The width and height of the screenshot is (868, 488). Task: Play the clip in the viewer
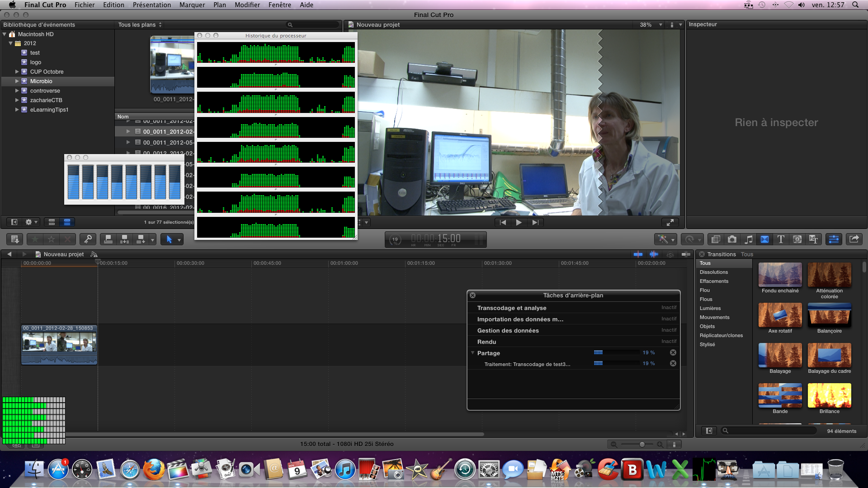519,222
